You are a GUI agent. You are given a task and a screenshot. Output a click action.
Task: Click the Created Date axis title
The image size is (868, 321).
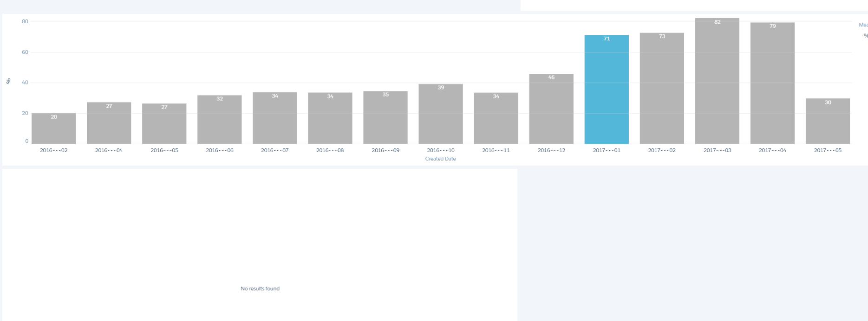440,159
